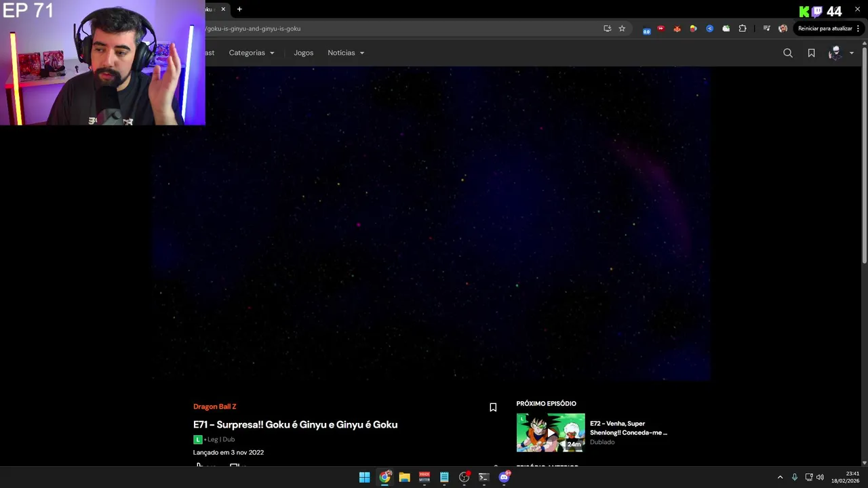This screenshot has height=488, width=868.
Task: Open the Discord taskbar icon
Action: point(504,477)
